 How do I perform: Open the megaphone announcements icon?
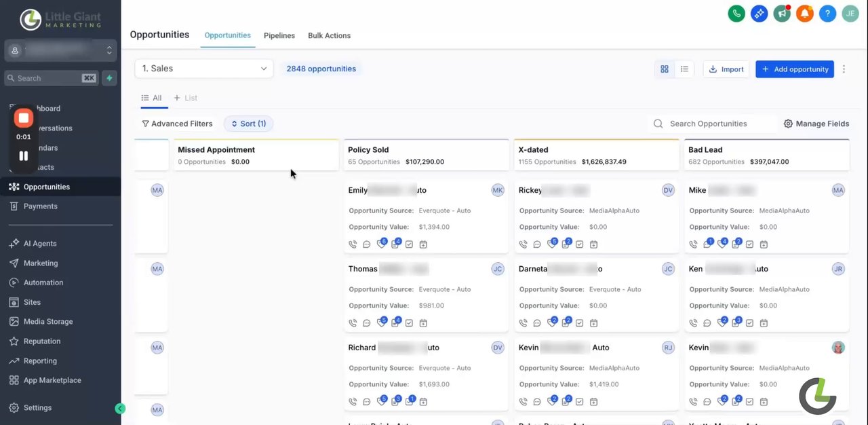pyautogui.click(x=782, y=14)
